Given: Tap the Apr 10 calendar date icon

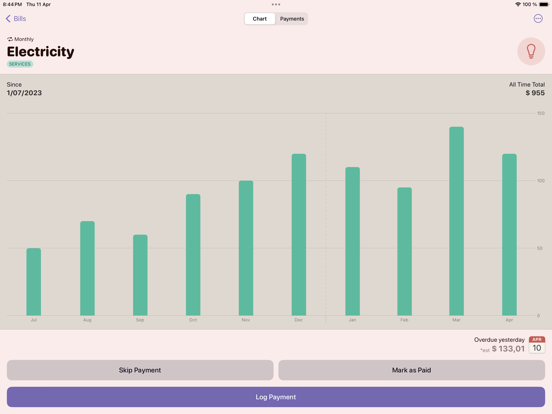Looking at the screenshot, I should [x=537, y=345].
